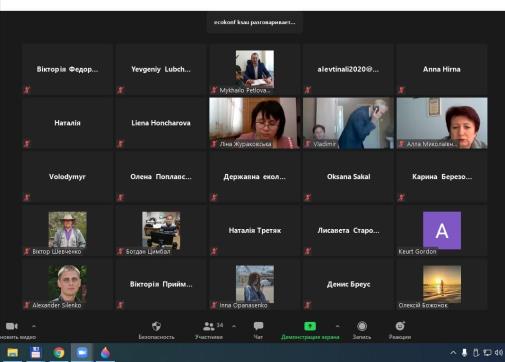Select Ліна Журавська's video tile
505x362 pixels.
[x=254, y=123]
